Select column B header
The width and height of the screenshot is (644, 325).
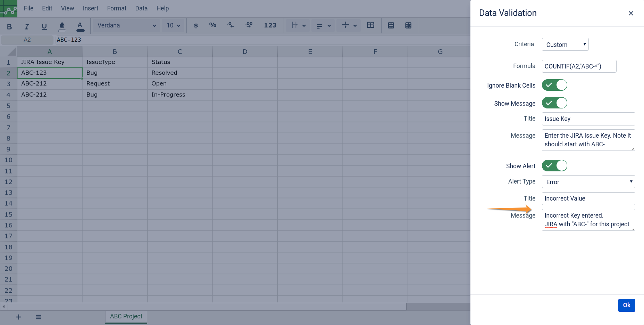115,52
